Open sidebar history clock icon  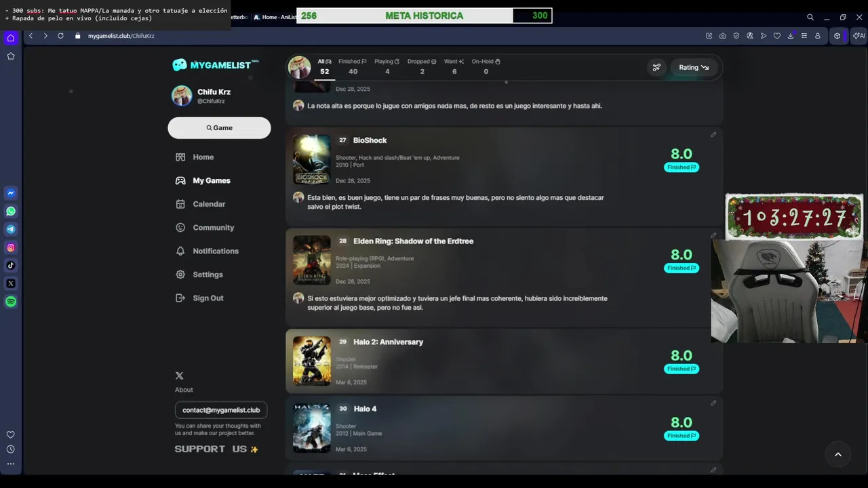pyautogui.click(x=11, y=449)
